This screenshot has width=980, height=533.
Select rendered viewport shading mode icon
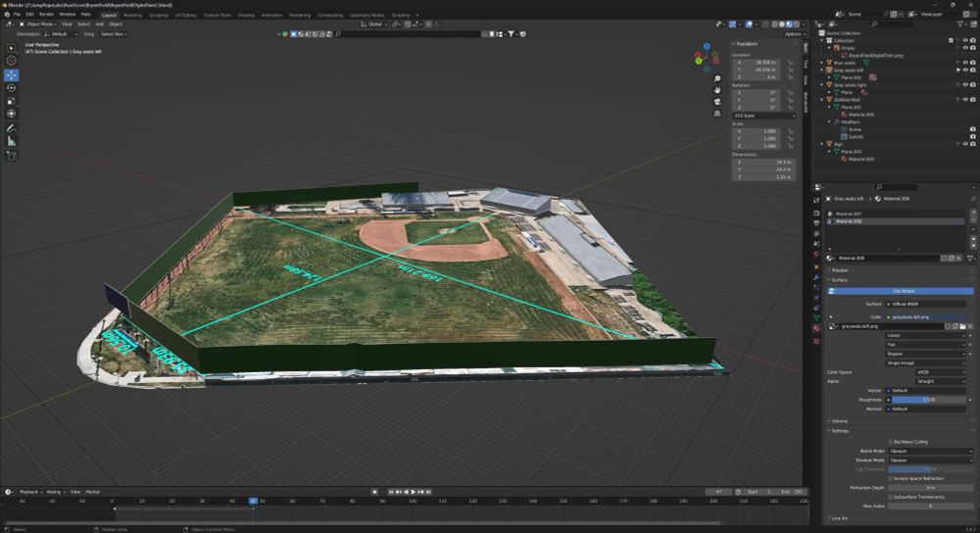(x=796, y=24)
